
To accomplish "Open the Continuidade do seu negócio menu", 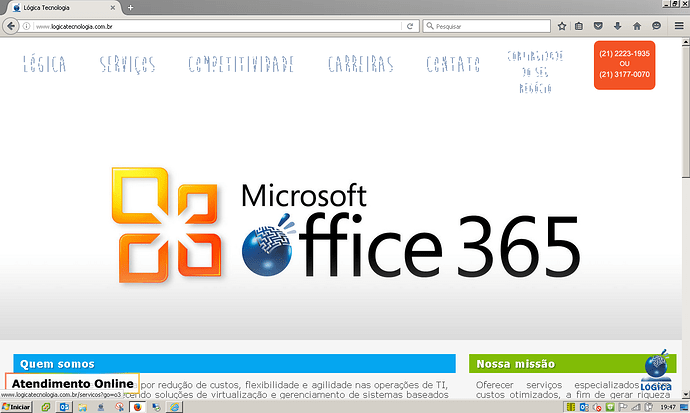I will (x=536, y=72).
